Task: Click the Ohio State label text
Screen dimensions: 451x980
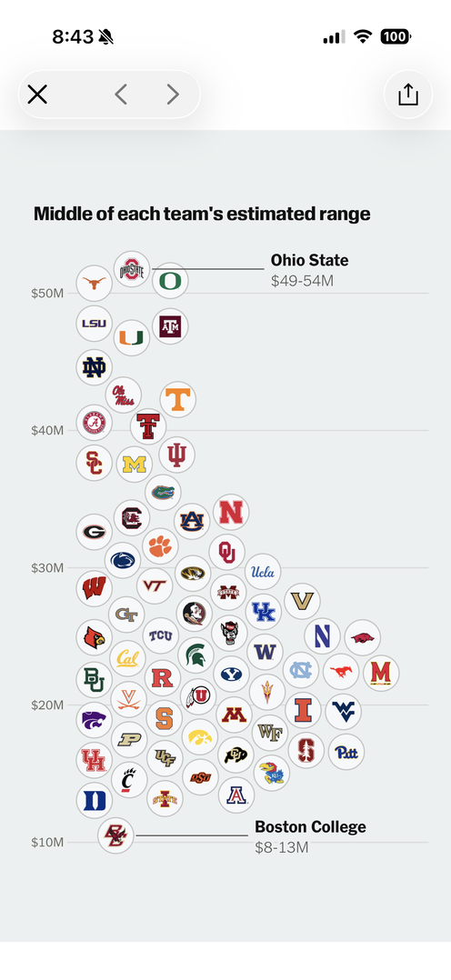Action: (x=310, y=261)
